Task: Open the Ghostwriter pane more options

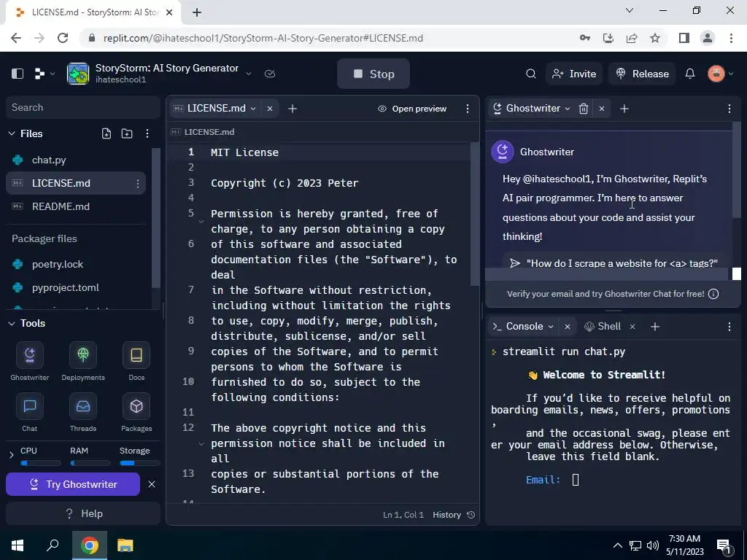Action: [729, 109]
